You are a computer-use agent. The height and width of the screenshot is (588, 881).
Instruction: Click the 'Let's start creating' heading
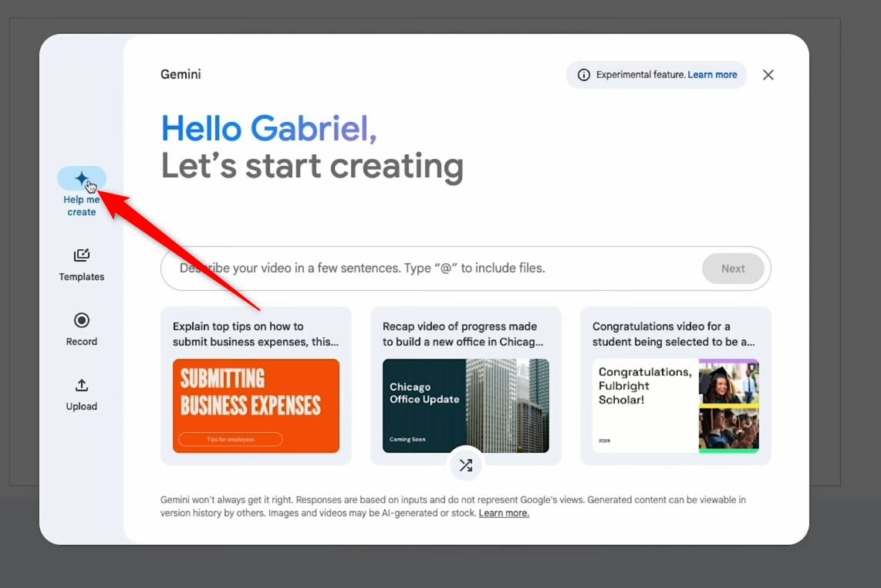point(312,167)
